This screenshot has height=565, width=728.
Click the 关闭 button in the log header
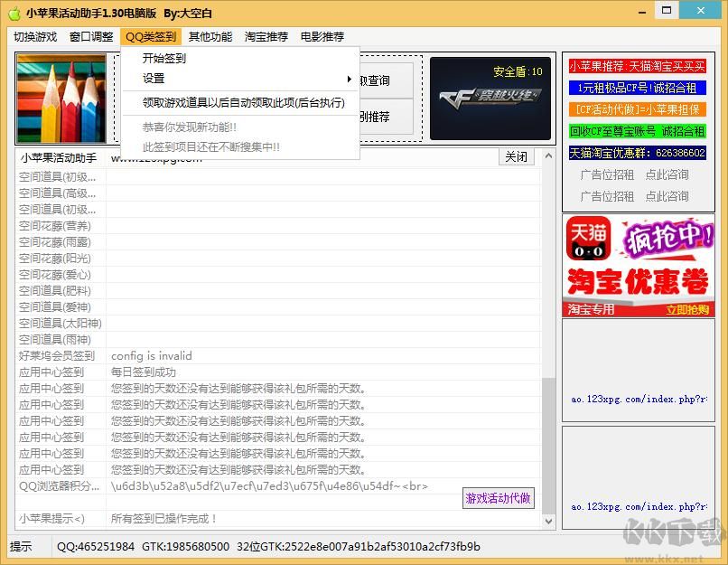517,156
